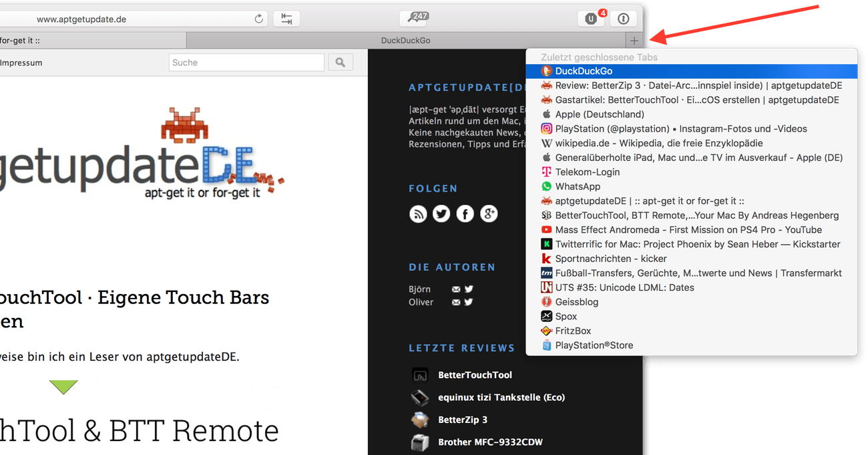Open the Twitter icon under Folgen
The image size is (868, 455).
click(x=441, y=214)
